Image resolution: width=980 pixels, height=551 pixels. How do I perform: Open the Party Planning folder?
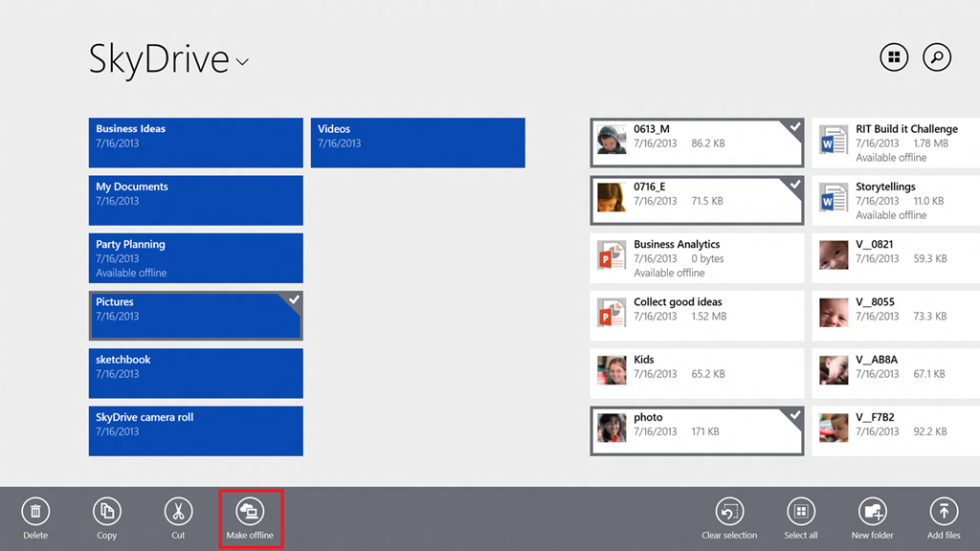pos(195,257)
